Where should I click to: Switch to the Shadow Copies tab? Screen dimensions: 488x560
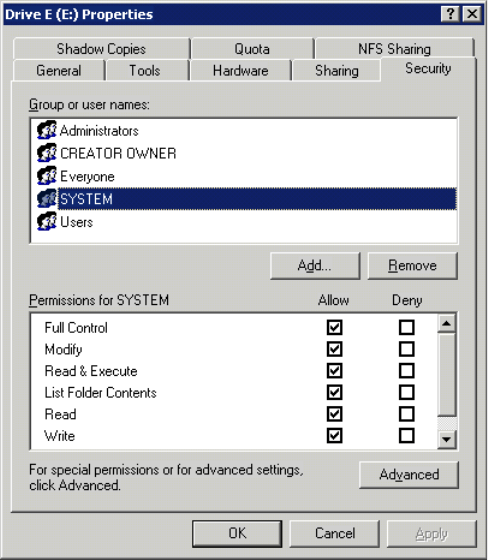point(101,49)
